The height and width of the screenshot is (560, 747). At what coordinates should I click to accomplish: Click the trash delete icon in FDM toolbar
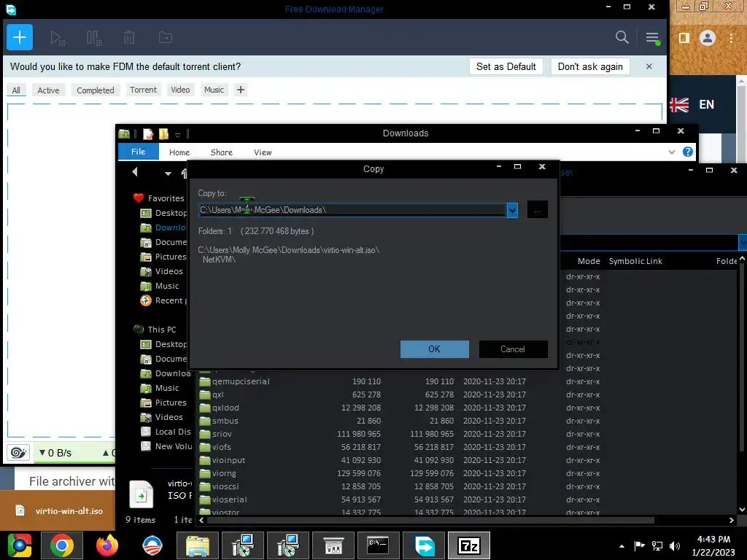[x=129, y=38]
